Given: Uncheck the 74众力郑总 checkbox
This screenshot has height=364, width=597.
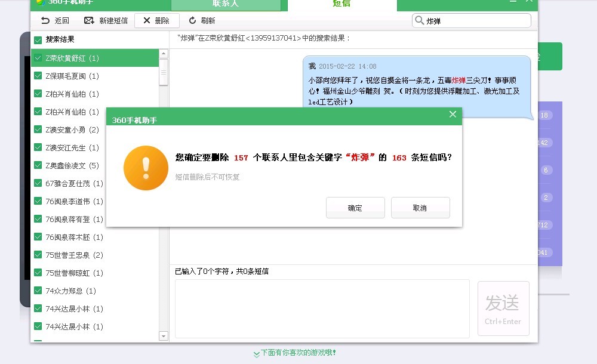Looking at the screenshot, I should coord(38,291).
